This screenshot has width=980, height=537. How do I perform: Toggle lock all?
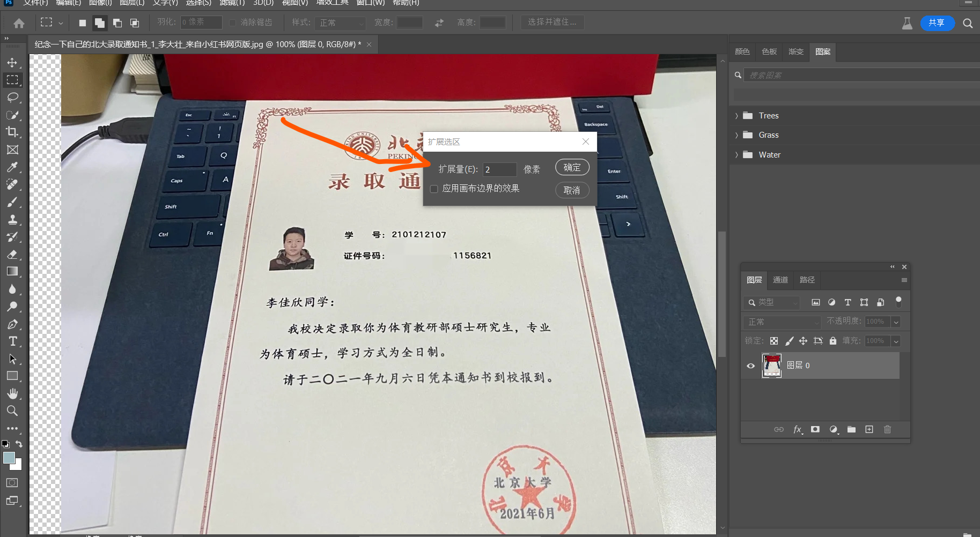(832, 341)
